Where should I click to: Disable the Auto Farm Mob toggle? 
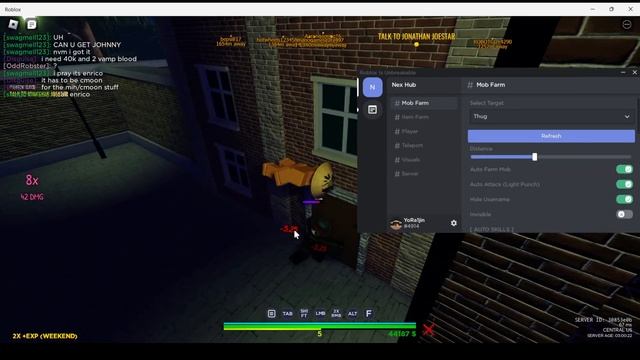(x=624, y=169)
